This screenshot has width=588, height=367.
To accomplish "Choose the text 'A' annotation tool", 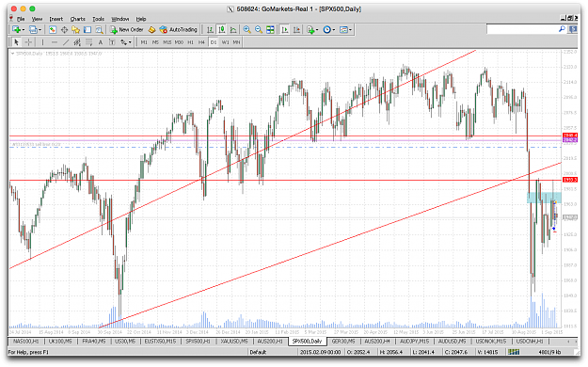I will [100, 42].
